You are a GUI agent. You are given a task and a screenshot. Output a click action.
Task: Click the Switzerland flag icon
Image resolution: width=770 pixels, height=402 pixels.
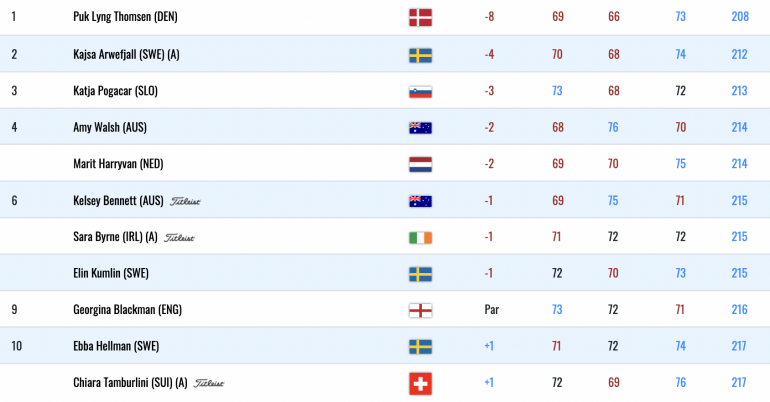[x=420, y=384]
